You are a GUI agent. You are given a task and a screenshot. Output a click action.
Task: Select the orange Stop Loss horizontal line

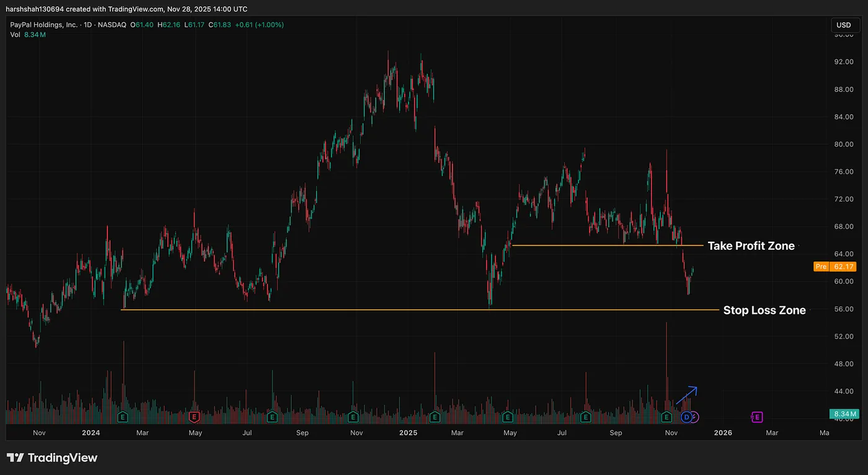tap(420, 309)
